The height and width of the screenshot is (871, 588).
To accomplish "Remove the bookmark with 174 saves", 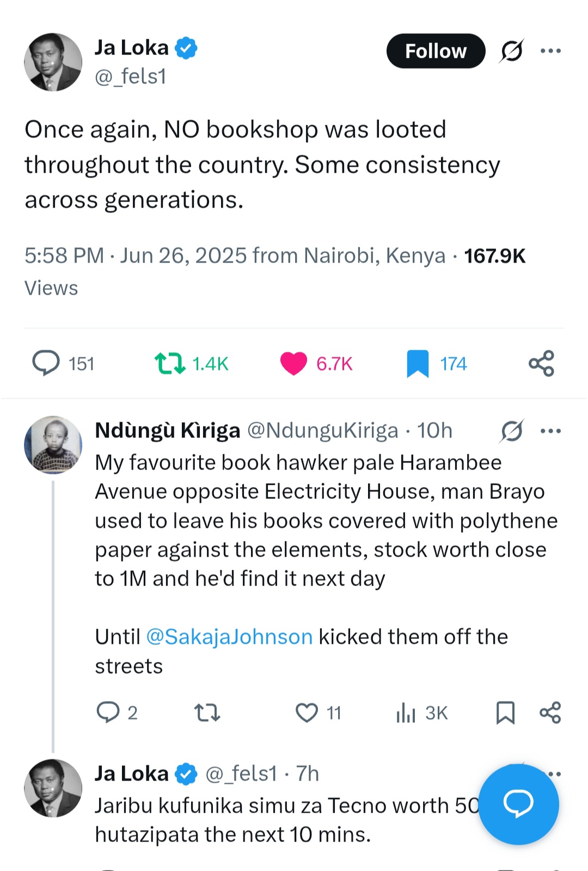I will click(418, 363).
